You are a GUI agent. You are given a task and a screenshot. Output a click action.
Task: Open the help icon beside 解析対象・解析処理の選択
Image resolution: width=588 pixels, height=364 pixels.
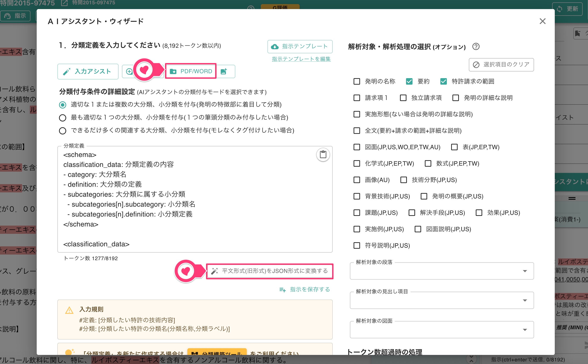(476, 47)
